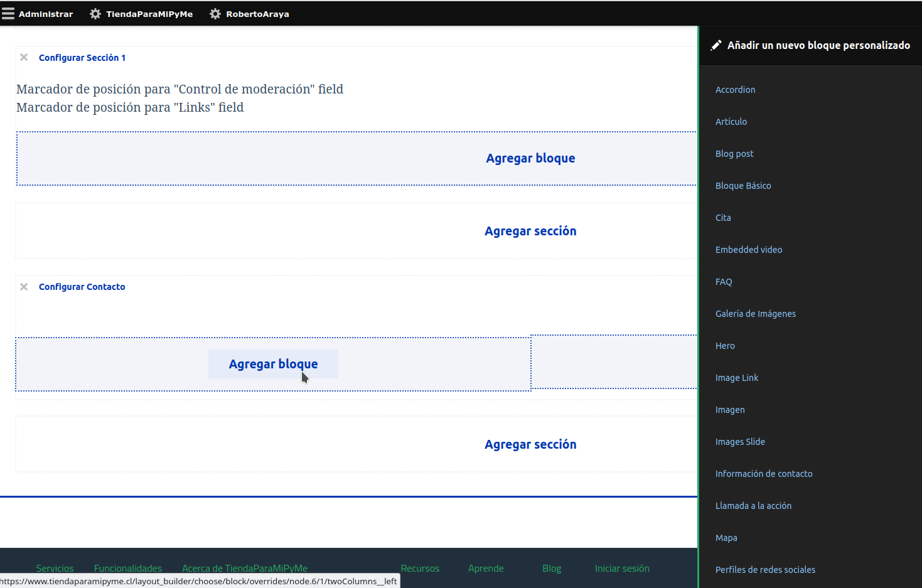Click Agregar sección below Sección 1
The image size is (922, 588).
[x=530, y=231]
